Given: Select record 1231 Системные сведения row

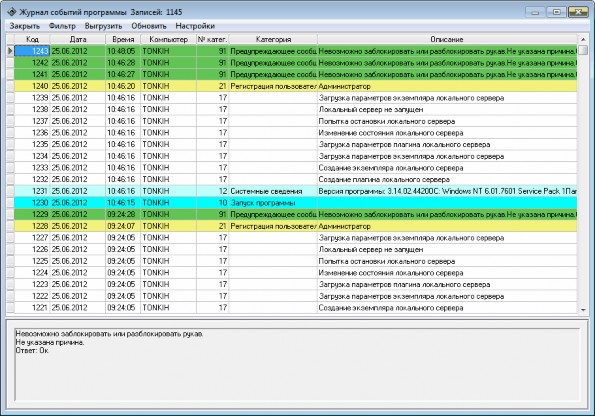Looking at the screenshot, I should 295,191.
